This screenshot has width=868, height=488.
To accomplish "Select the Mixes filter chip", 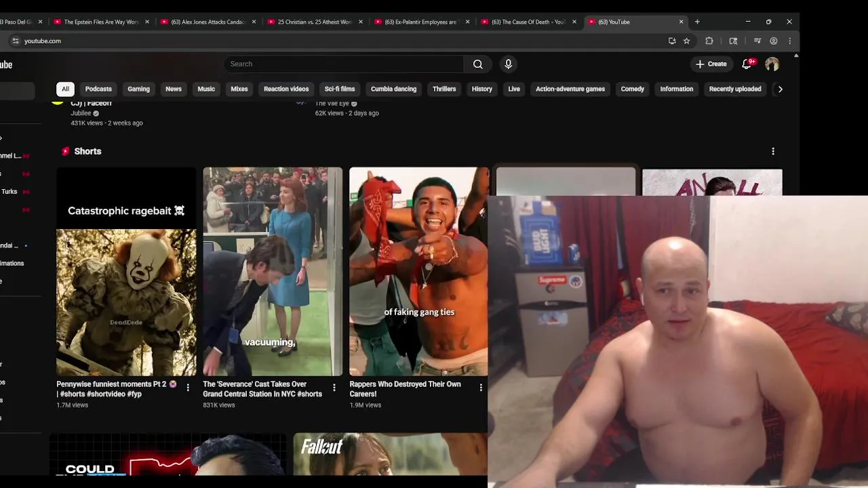I will (x=239, y=89).
